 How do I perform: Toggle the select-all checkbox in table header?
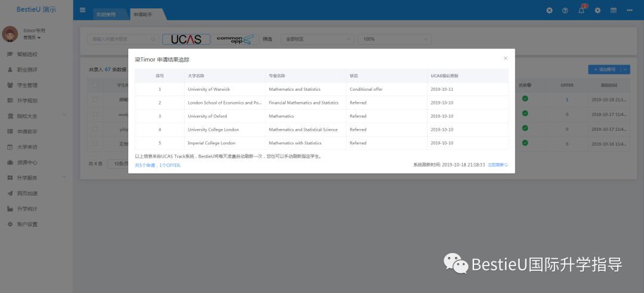pos(95,85)
